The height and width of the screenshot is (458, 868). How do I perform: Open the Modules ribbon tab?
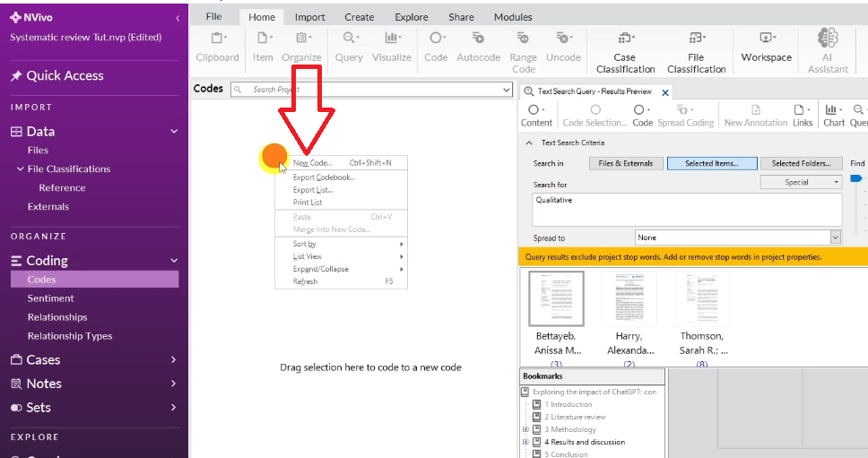pos(513,17)
